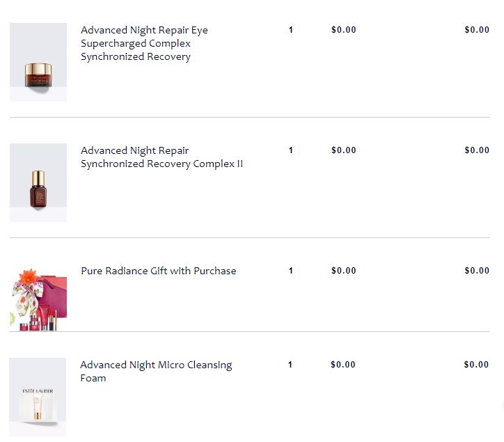Click line total for Synchronized Recovery Complex II

pyautogui.click(x=477, y=150)
